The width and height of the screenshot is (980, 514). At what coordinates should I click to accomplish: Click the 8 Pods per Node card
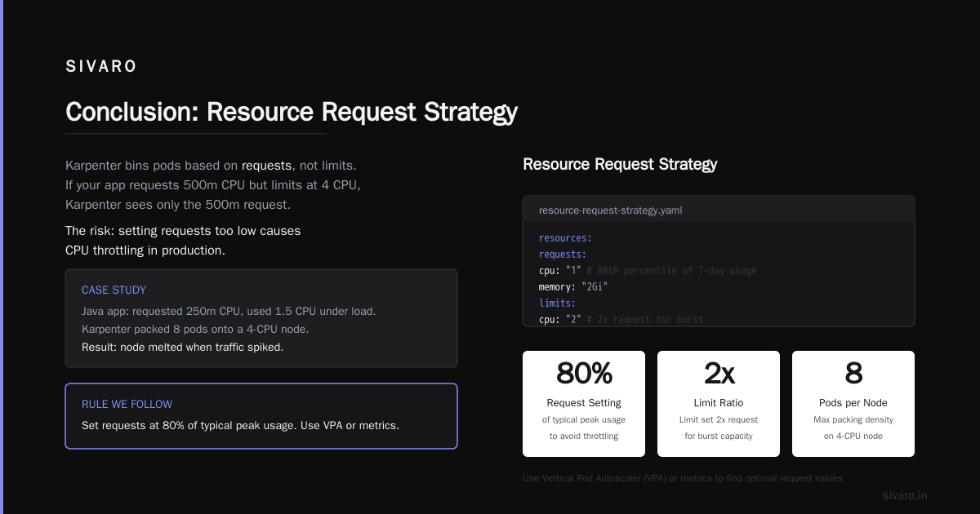click(x=853, y=404)
